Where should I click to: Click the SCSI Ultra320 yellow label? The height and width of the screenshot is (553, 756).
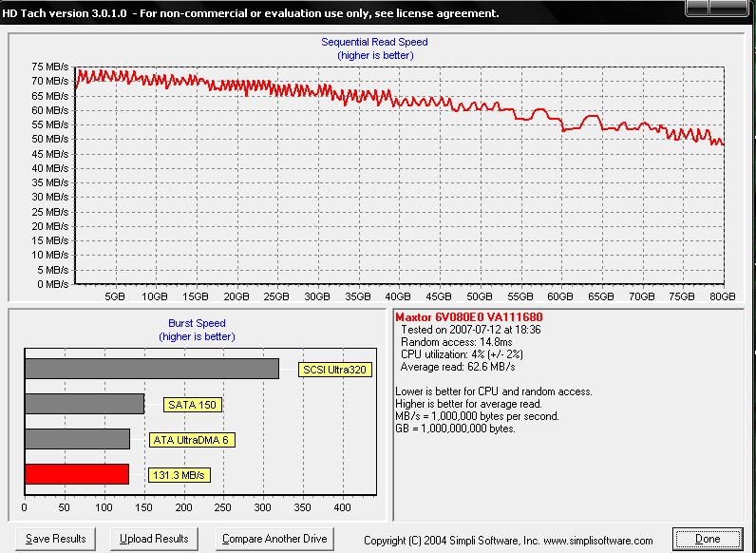click(x=333, y=370)
